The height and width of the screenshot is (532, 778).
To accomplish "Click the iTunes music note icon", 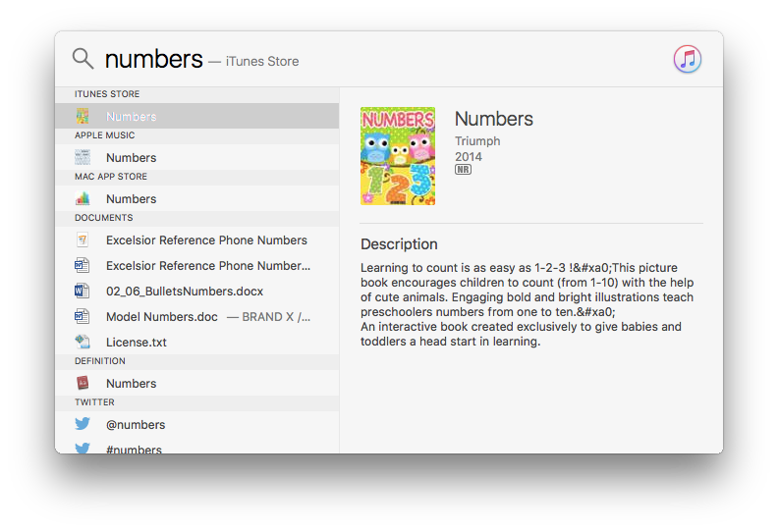I will [688, 59].
